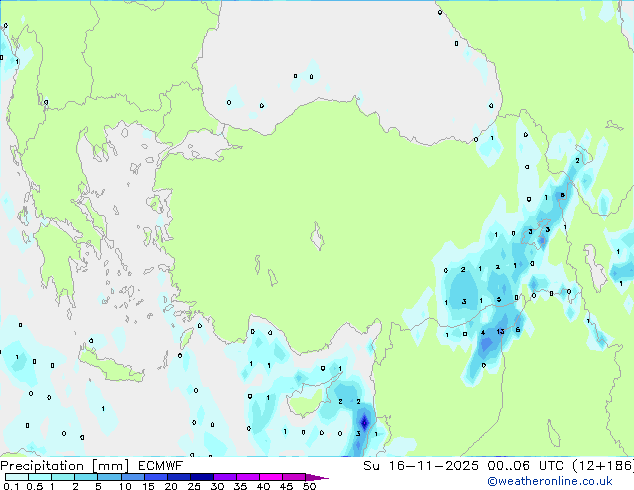634x490 pixels.
Task: Click legend tick label '50'
Action: coord(309,486)
